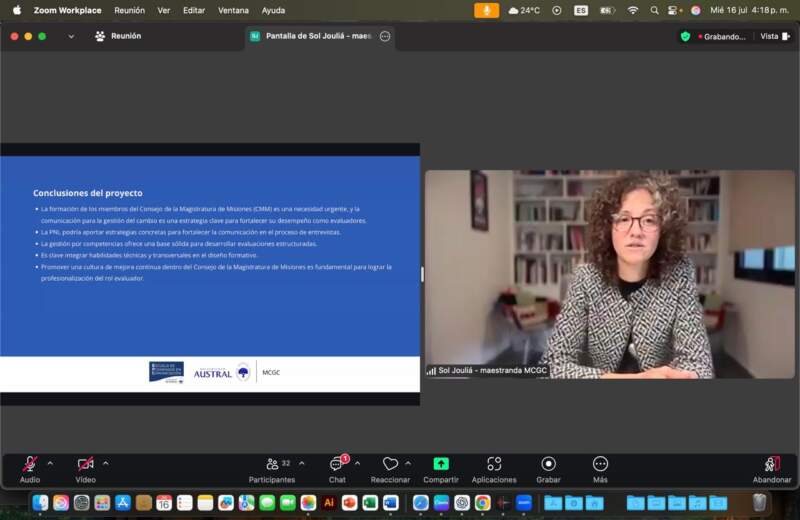Open the weather 24°C menu bar item
The width and height of the screenshot is (800, 520).
pyautogui.click(x=524, y=10)
